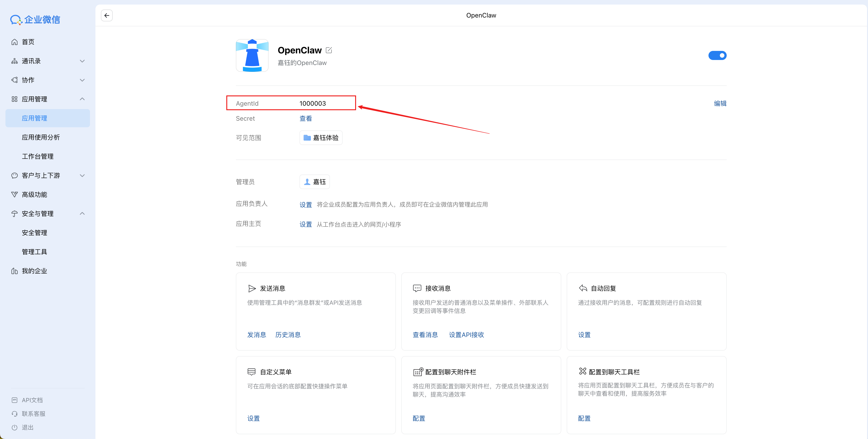Screen dimensions: 868x439
Task: Click 联系客服 support link
Action: click(x=33, y=414)
